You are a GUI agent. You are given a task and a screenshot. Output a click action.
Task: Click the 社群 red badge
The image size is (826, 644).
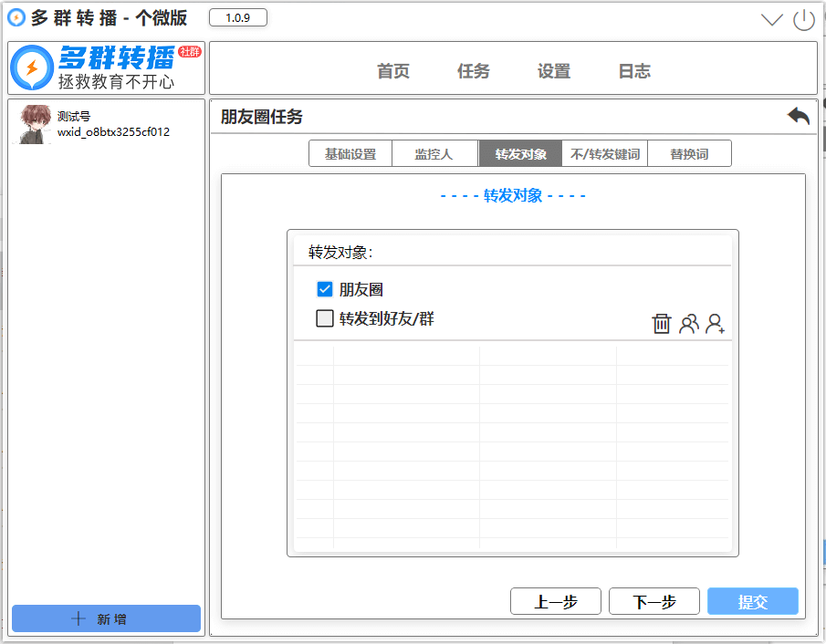[190, 51]
